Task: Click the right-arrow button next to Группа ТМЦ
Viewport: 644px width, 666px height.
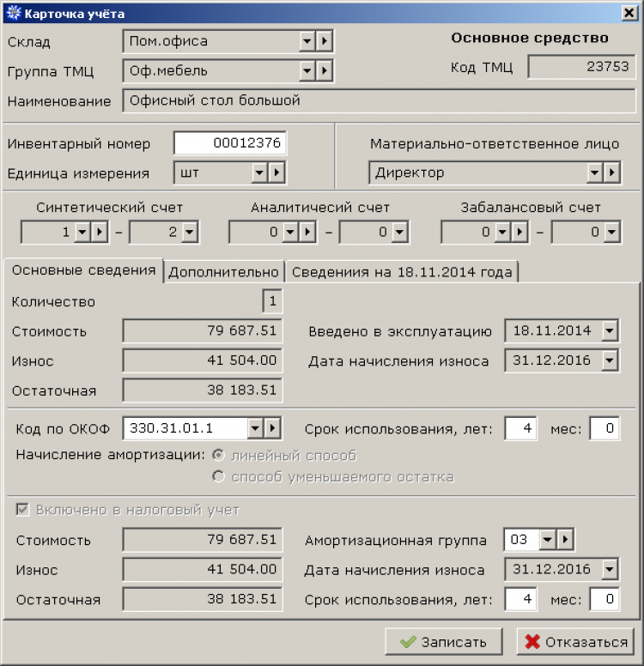Action: pyautogui.click(x=325, y=70)
